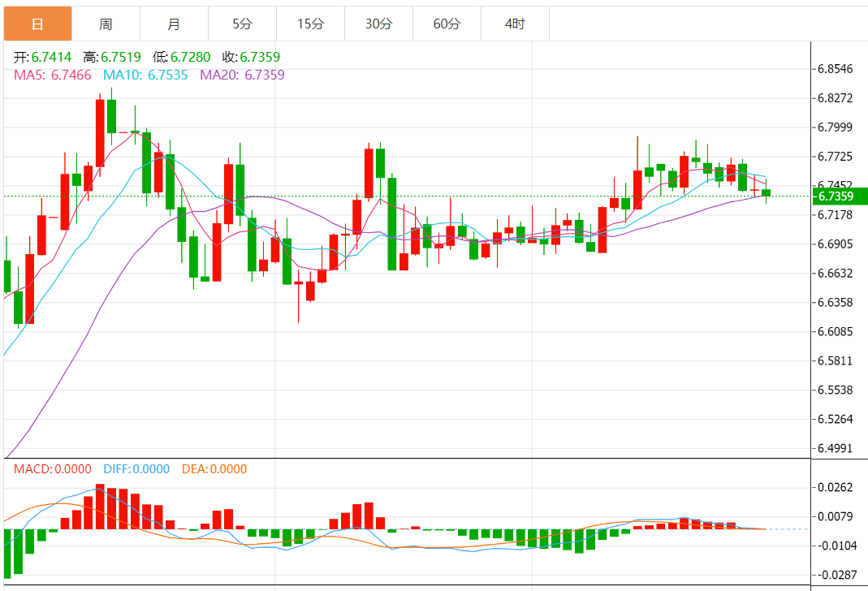
Task: Click the MA10: 6.7535 legend
Action: tap(145, 75)
